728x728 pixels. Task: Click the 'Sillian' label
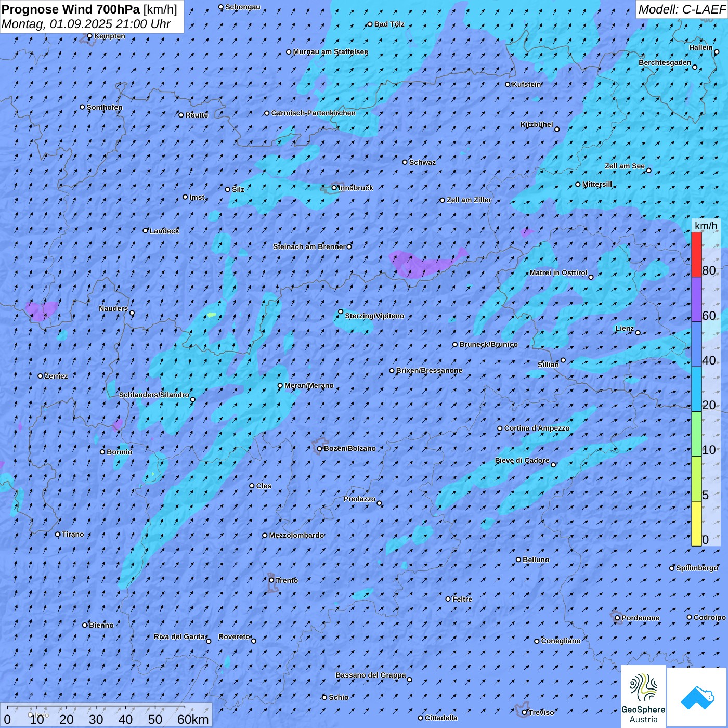[x=548, y=365]
